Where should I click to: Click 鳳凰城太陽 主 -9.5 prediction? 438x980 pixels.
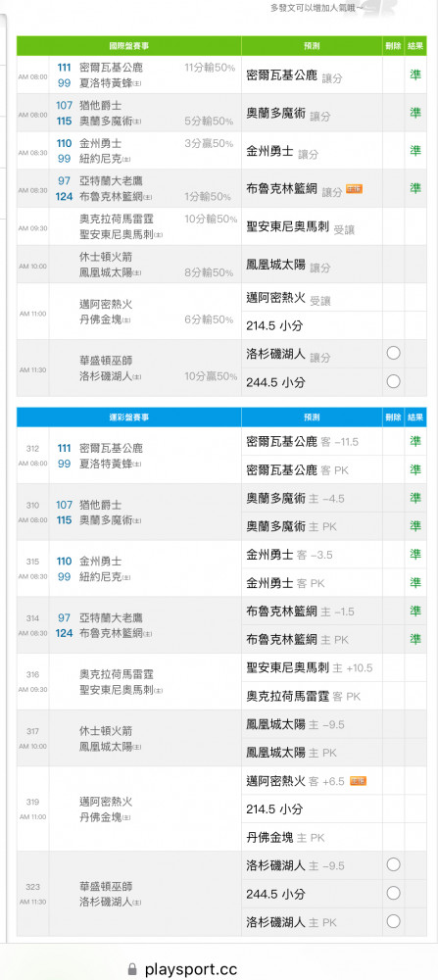pos(296,724)
